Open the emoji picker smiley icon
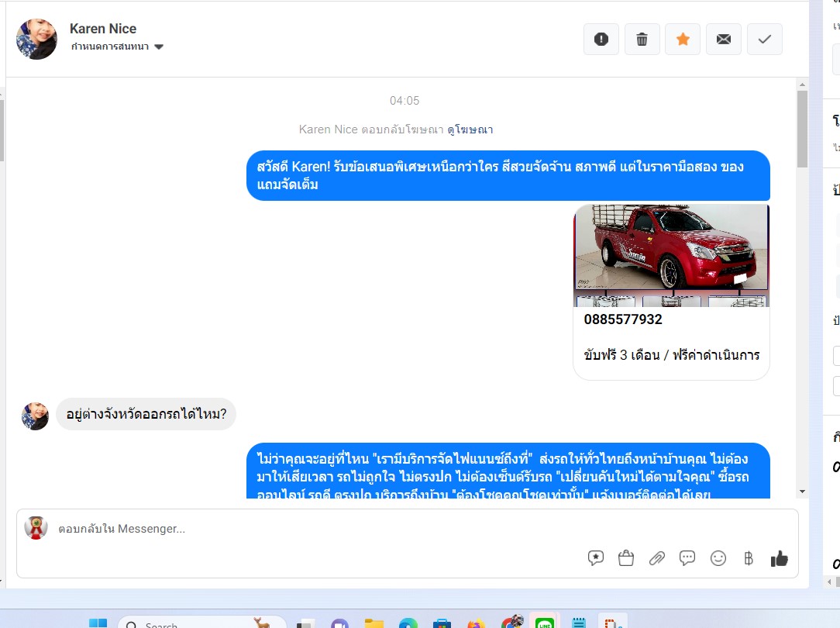Image resolution: width=840 pixels, height=628 pixels. [718, 558]
